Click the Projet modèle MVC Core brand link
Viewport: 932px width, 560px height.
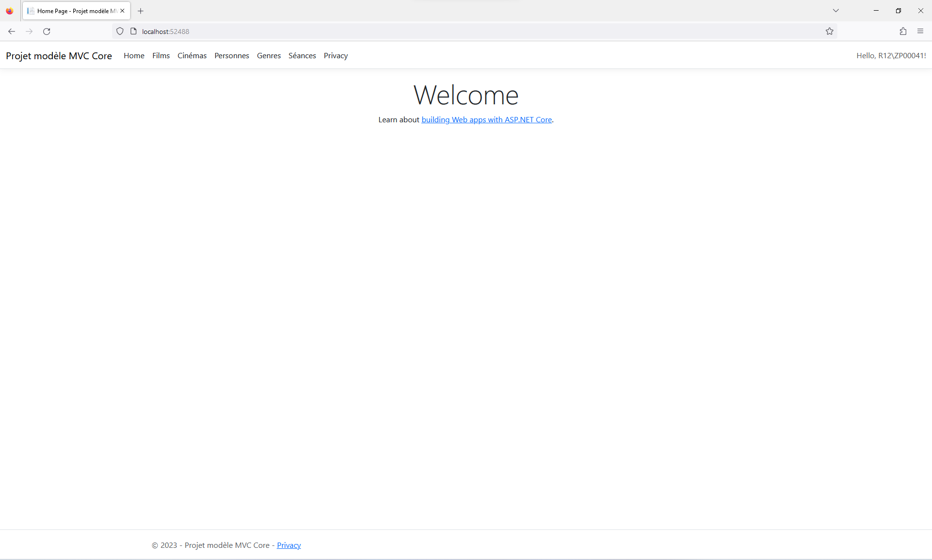coord(59,56)
